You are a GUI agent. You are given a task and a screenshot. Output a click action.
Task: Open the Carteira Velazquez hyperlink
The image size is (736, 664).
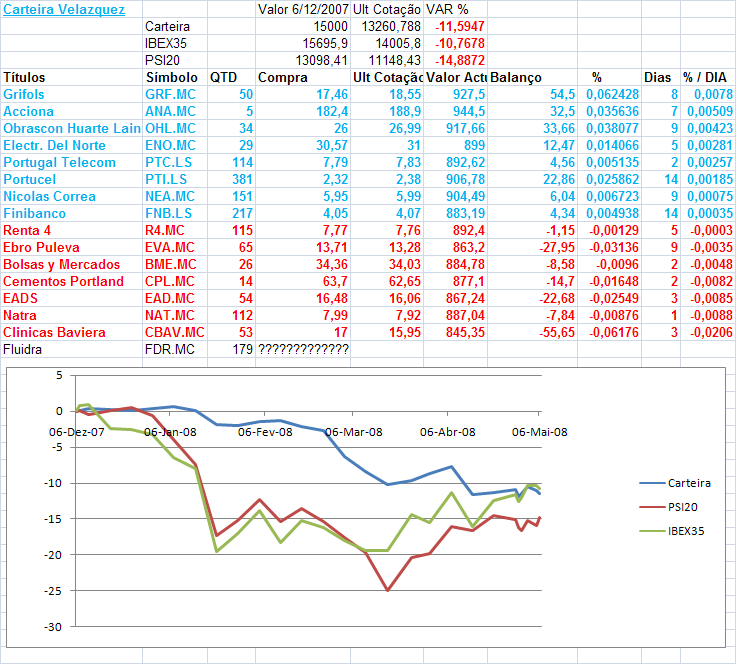coord(64,9)
